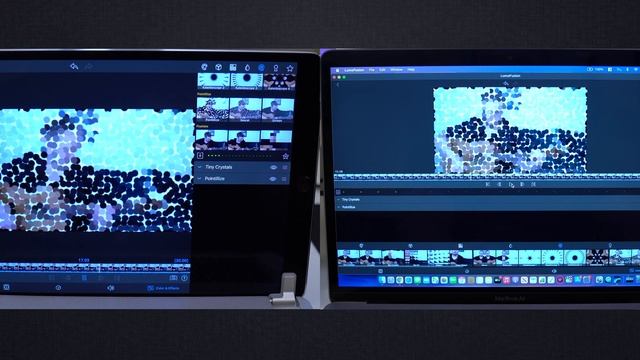Apply the last Posterize row preset on iPad

pyautogui.click(x=276, y=140)
